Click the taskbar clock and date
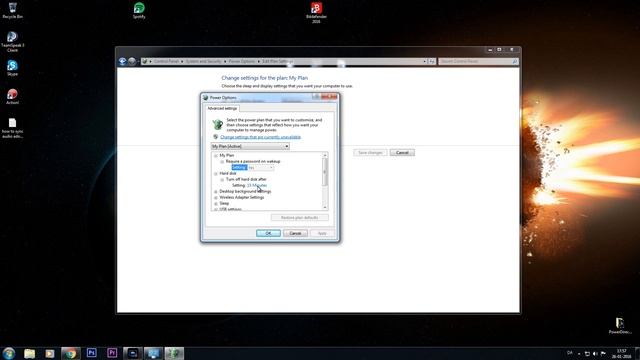The image size is (640, 360). pos(621,353)
